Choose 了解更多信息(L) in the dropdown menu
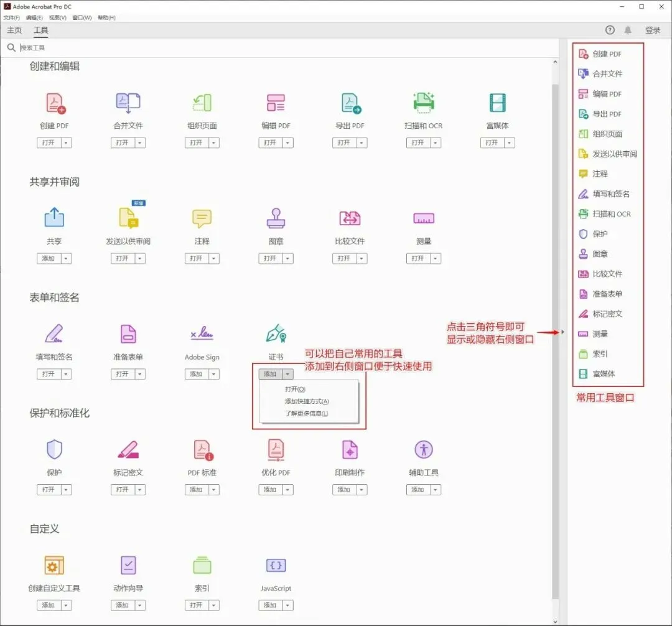Viewport: 672px width, 626px height. pyautogui.click(x=306, y=413)
